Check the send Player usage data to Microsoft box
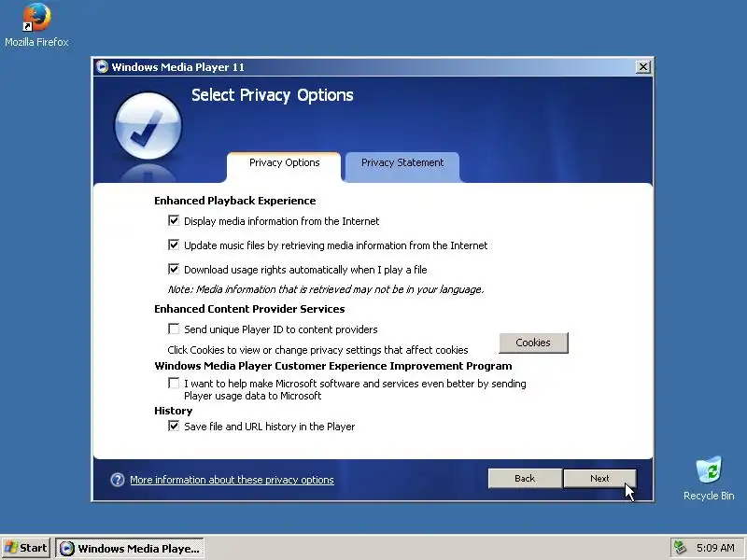 click(x=174, y=384)
